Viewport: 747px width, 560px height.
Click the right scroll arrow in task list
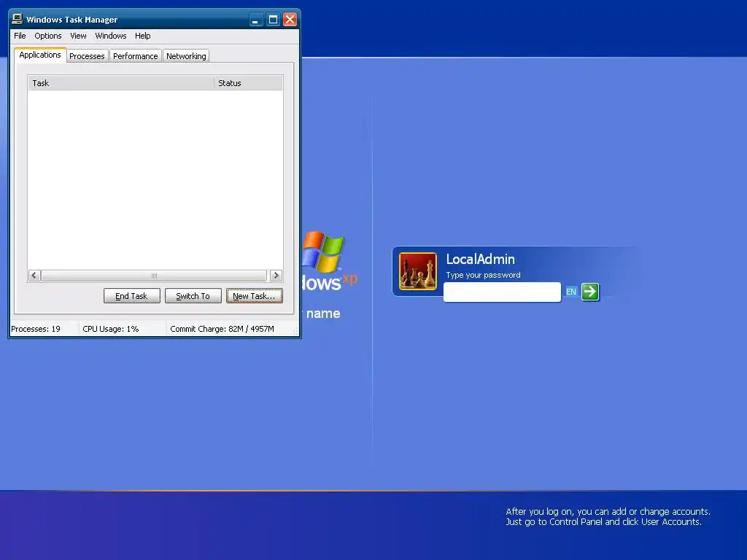(x=276, y=275)
